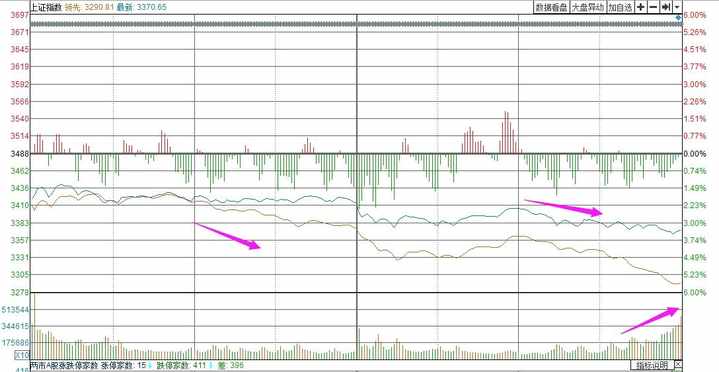Open 数据看盘 panel
This screenshot has height=372, width=719.
552,7
